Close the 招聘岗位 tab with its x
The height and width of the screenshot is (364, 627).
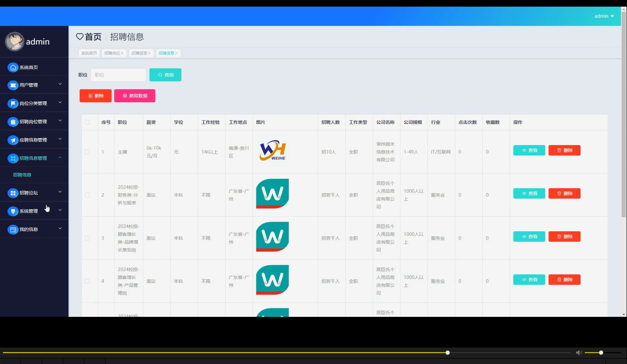click(122, 53)
